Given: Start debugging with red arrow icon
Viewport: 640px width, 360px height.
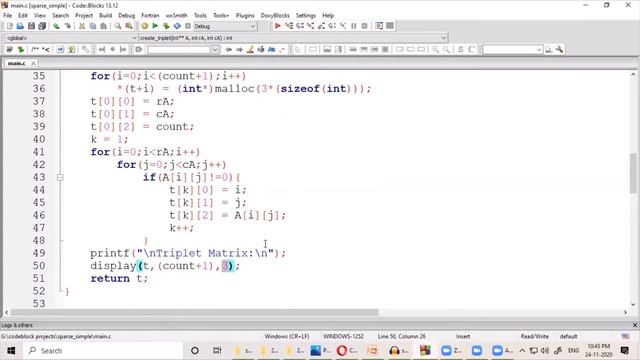Looking at the screenshot, I should (278, 26).
